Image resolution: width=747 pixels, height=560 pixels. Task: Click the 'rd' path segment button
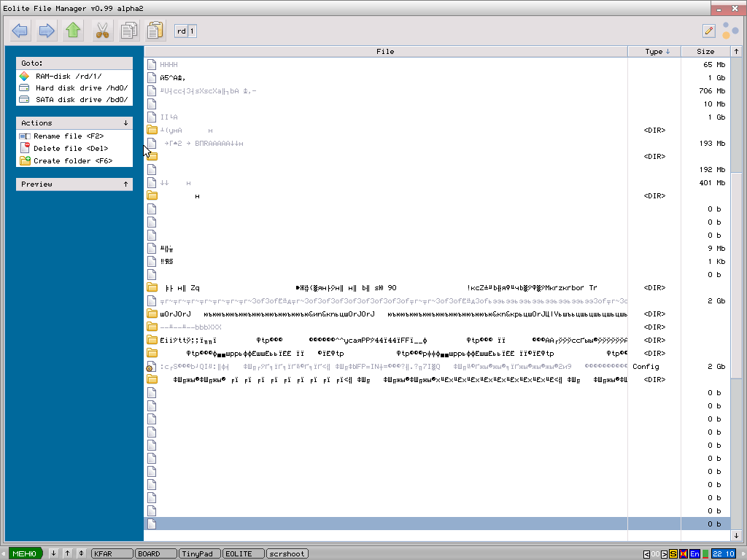point(181,31)
